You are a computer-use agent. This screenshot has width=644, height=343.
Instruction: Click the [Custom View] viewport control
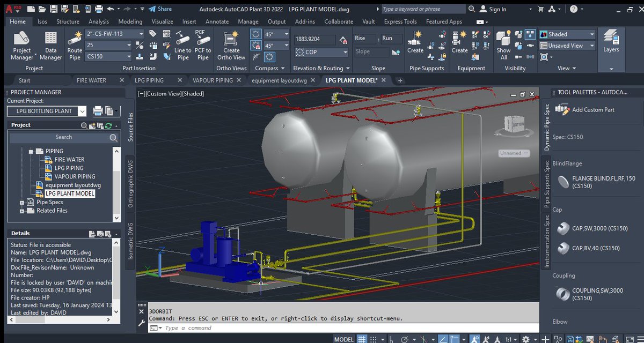pyautogui.click(x=164, y=94)
